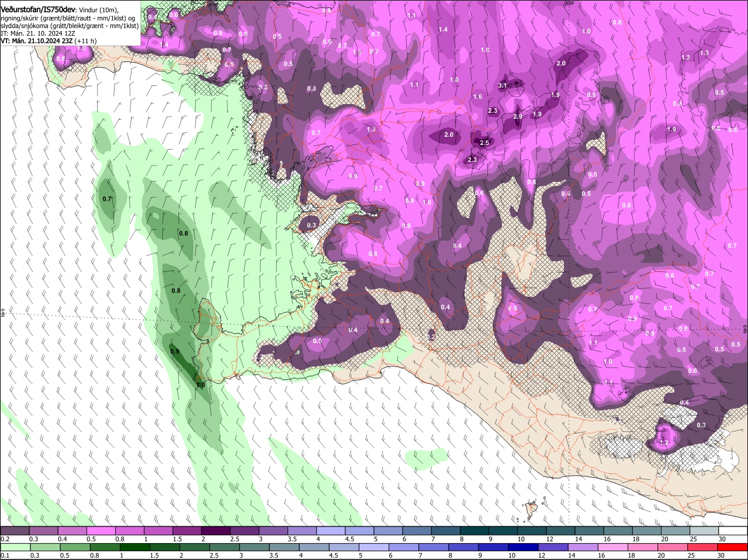Click the 0.9 rain value in green band
This screenshot has width=748, height=560.
coord(175,351)
